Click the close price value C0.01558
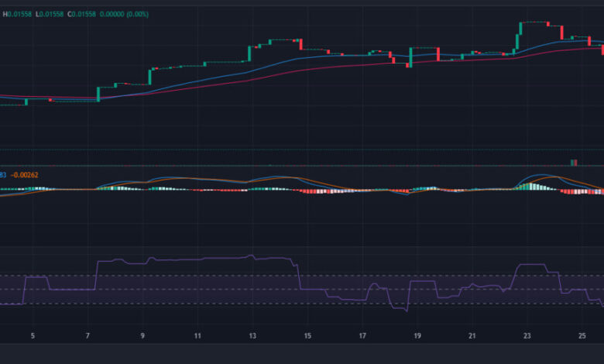 click(81, 14)
